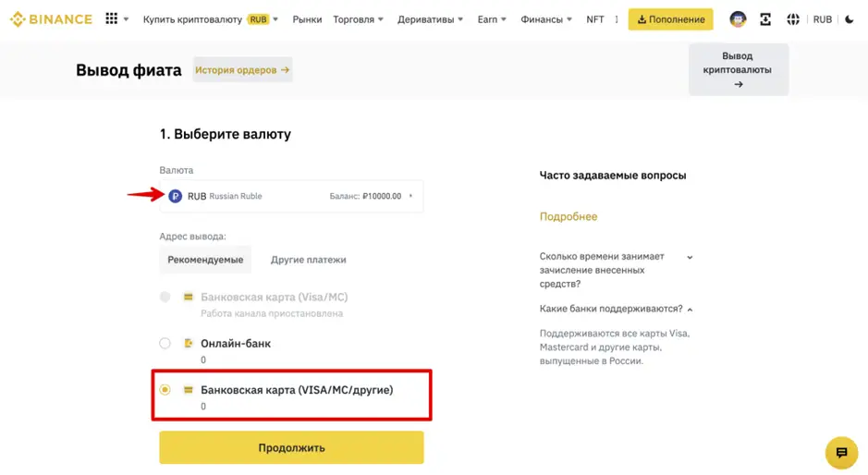The image size is (868, 475).
Task: Open the support chat bubble
Action: pyautogui.click(x=841, y=453)
